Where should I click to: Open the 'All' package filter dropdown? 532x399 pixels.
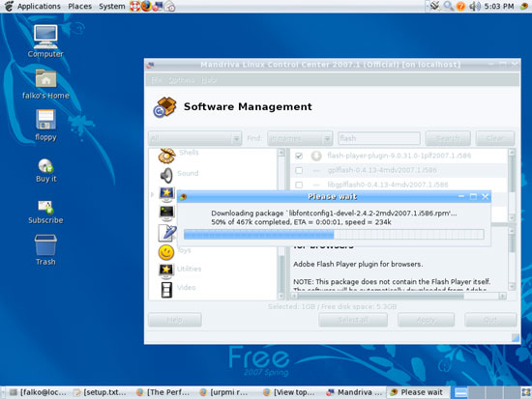(194, 138)
